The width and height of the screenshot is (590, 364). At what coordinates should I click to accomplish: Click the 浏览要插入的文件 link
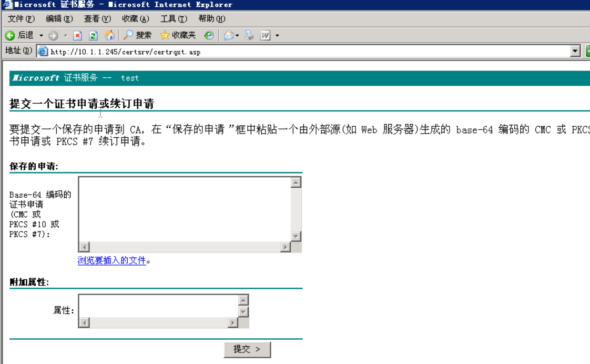pos(112,260)
